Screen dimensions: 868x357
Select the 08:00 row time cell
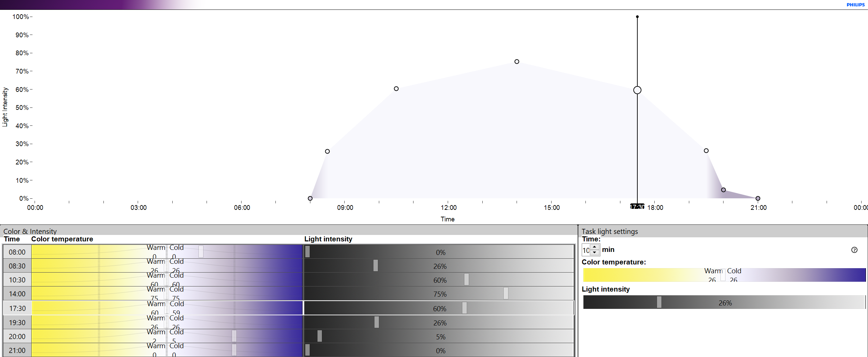click(x=17, y=252)
